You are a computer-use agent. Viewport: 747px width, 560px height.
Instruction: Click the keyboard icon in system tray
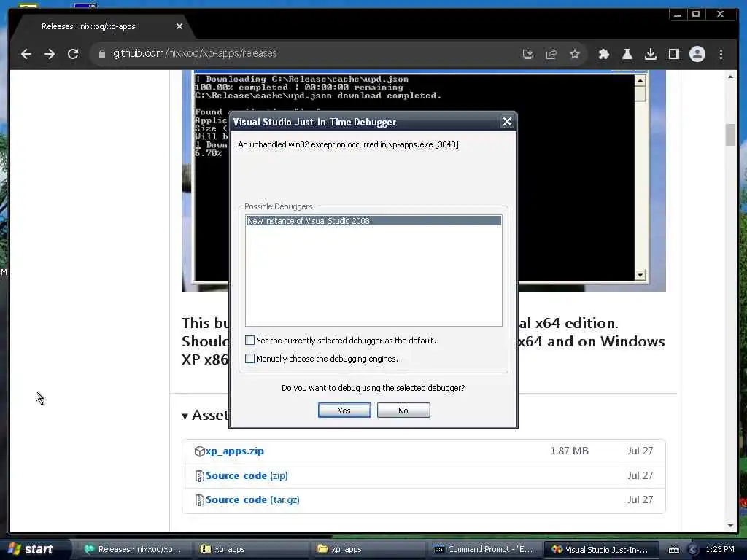click(673, 550)
